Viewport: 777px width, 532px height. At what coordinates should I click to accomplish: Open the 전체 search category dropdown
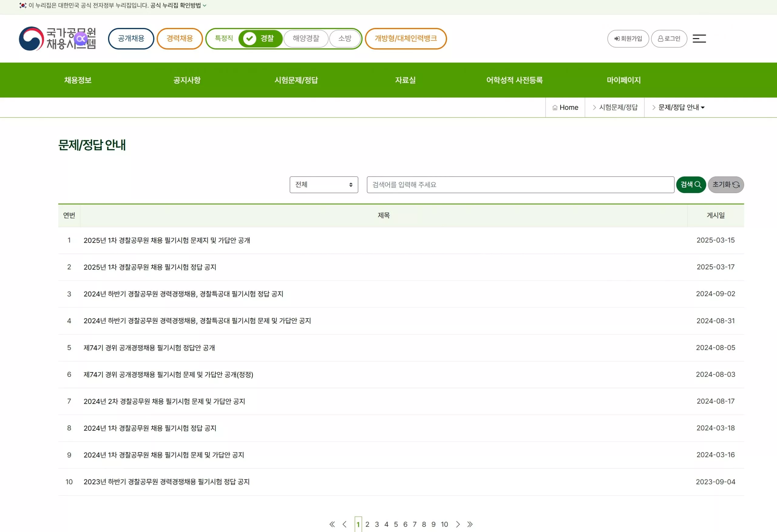[x=323, y=185]
